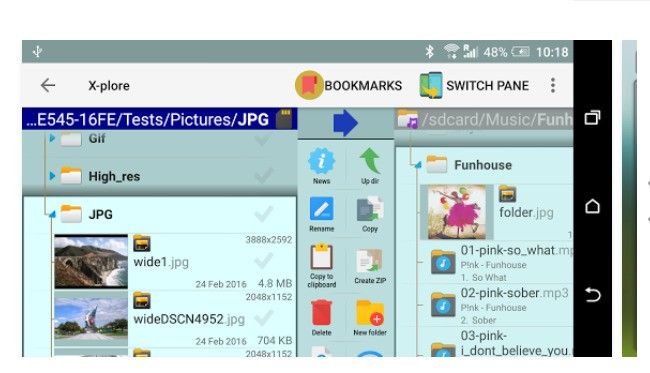Viewport: 650px width, 373px height.
Task: Tap the Up dir green arrow
Action: (370, 161)
